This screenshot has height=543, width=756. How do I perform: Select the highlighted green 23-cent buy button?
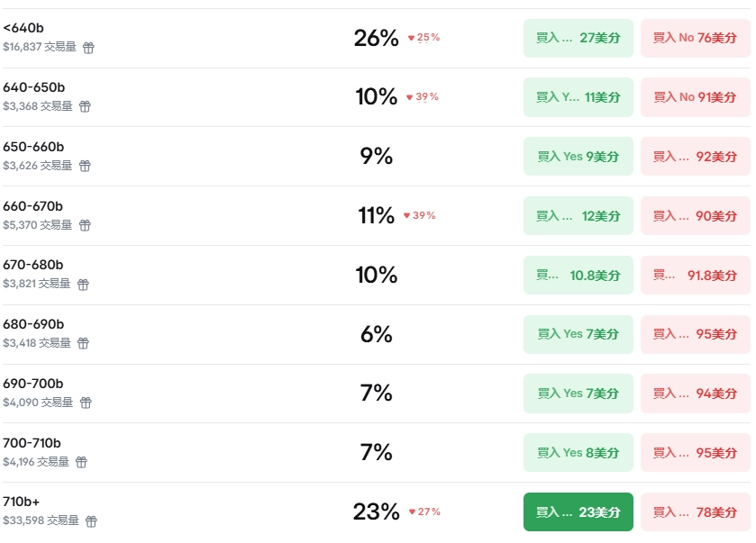(x=578, y=512)
